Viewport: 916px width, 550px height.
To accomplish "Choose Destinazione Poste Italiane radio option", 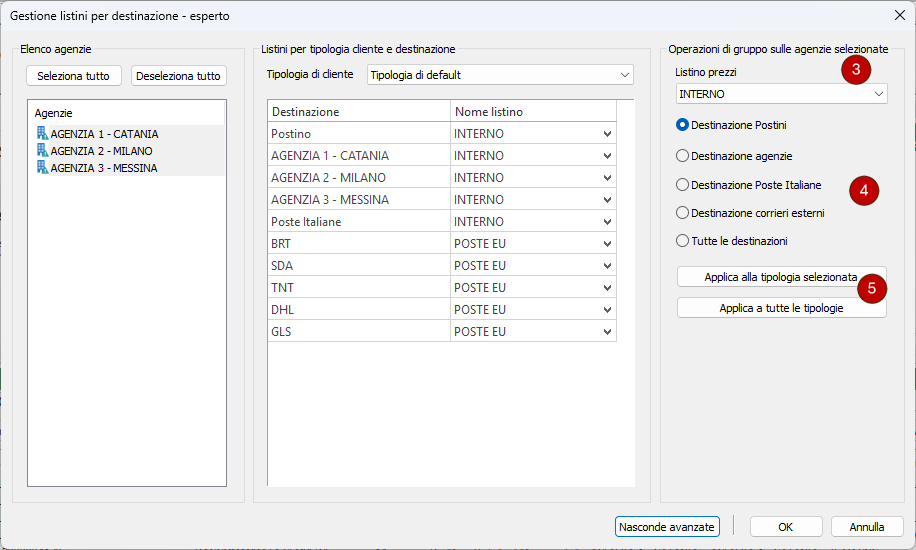I will tap(683, 185).
